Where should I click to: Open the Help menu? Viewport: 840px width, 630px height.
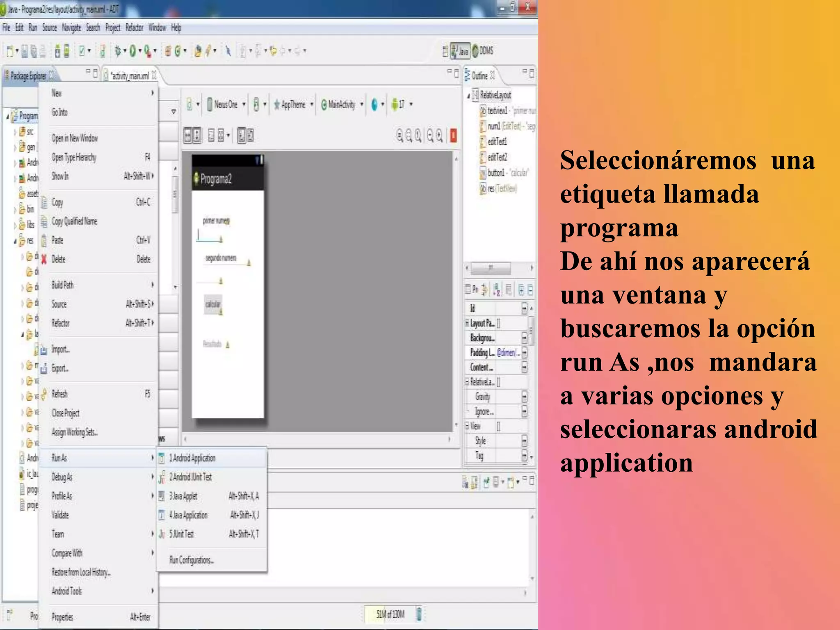[176, 27]
